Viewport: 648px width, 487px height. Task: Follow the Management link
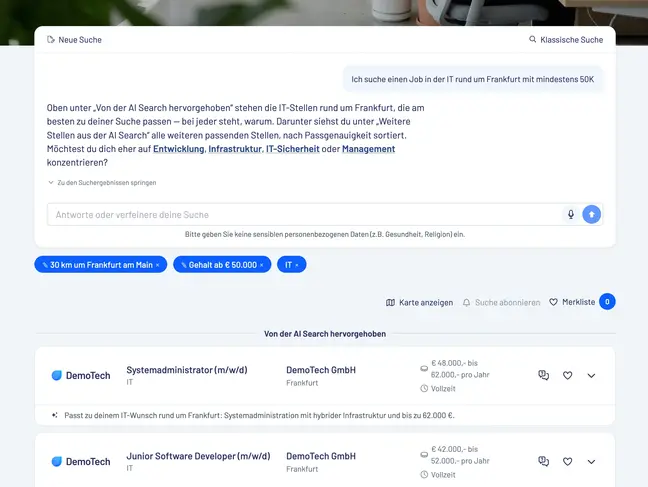[x=368, y=149]
